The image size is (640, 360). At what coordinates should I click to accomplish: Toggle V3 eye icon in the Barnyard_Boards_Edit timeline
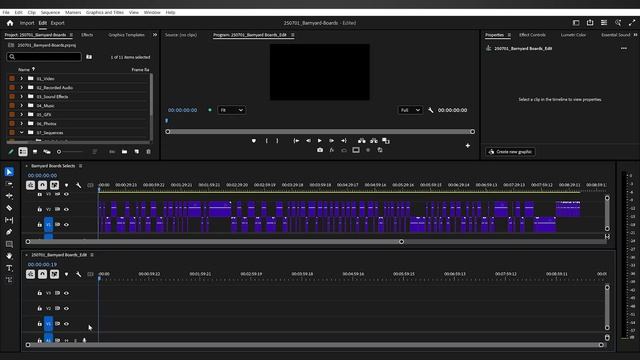pyautogui.click(x=66, y=293)
